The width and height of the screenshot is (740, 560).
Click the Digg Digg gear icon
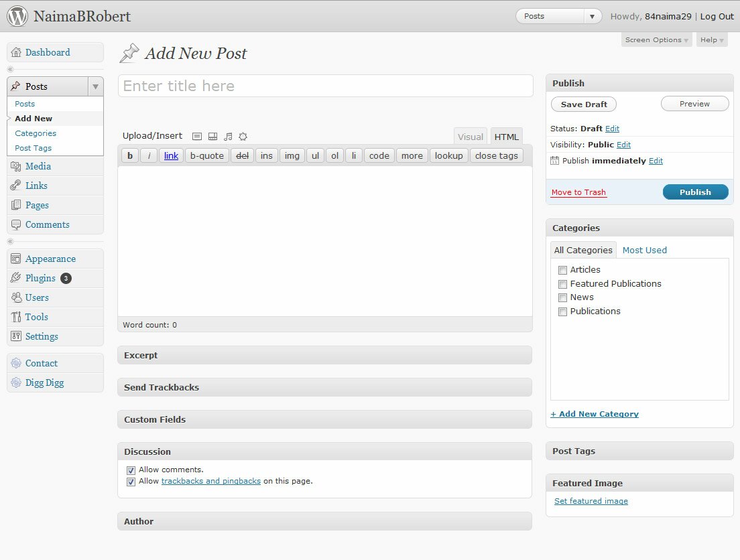[16, 382]
